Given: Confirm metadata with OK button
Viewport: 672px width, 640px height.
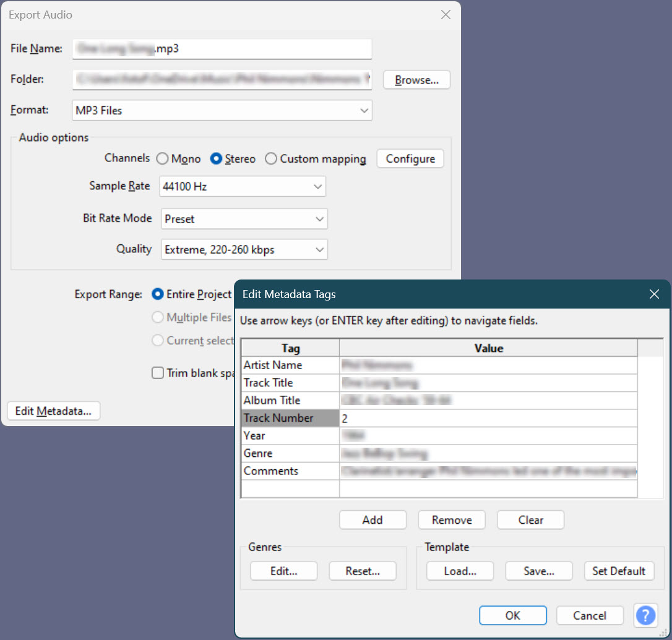Looking at the screenshot, I should (x=512, y=615).
